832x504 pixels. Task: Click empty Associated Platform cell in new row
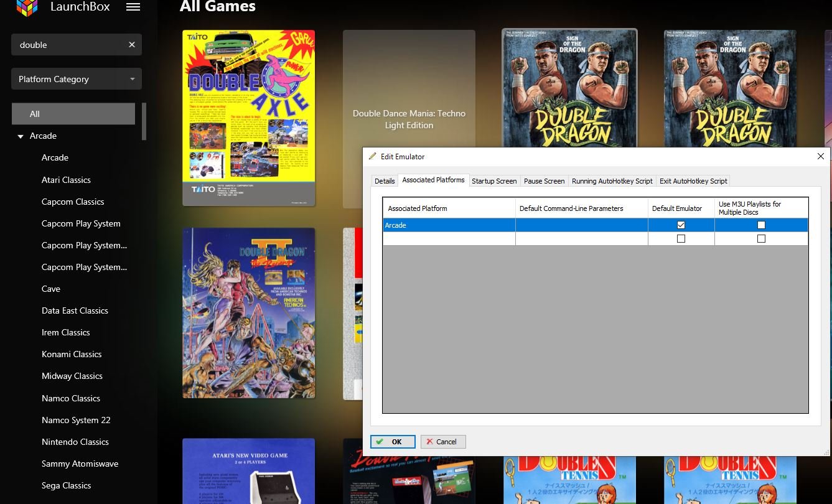pos(449,239)
